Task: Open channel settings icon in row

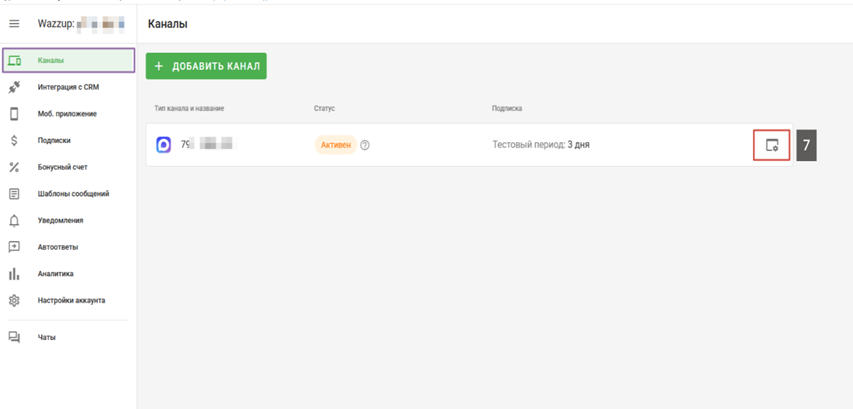Action: (771, 145)
